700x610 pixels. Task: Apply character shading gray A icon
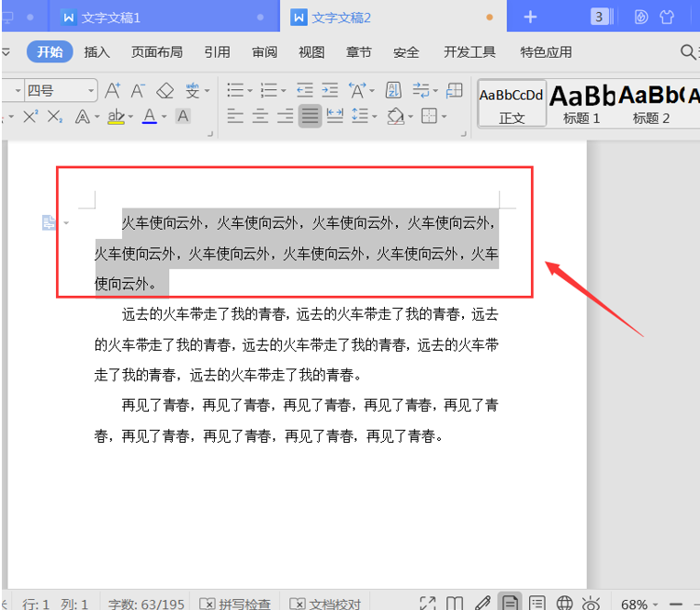183,117
